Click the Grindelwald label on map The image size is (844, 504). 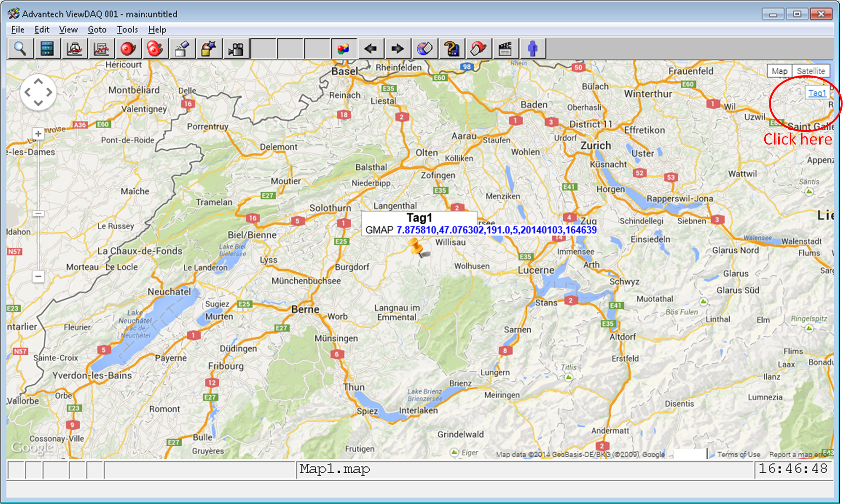tap(461, 434)
